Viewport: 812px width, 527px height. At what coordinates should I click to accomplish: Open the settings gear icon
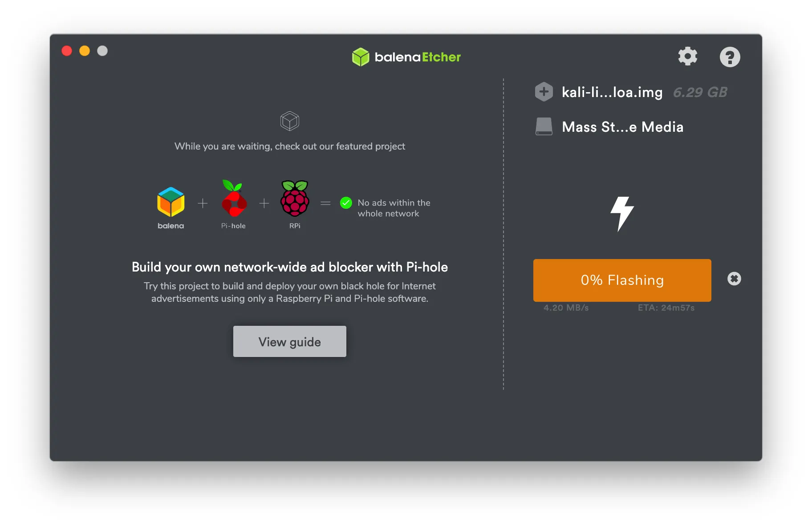(x=688, y=57)
